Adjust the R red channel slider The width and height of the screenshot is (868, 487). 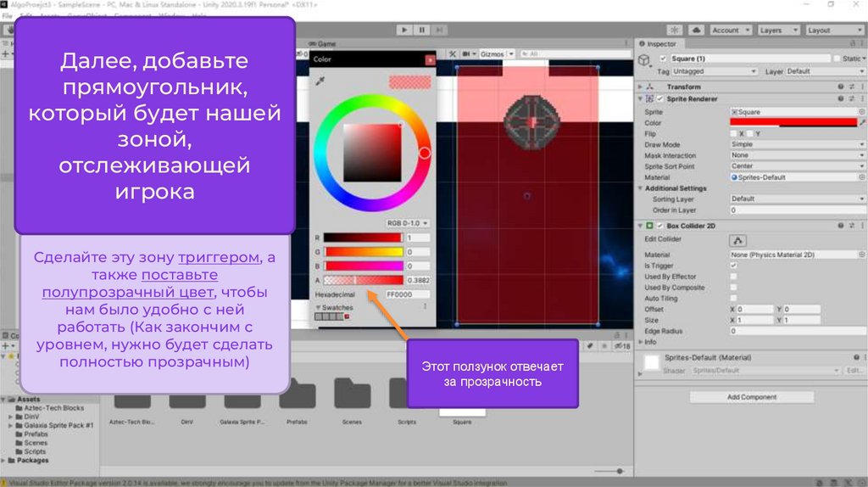363,238
